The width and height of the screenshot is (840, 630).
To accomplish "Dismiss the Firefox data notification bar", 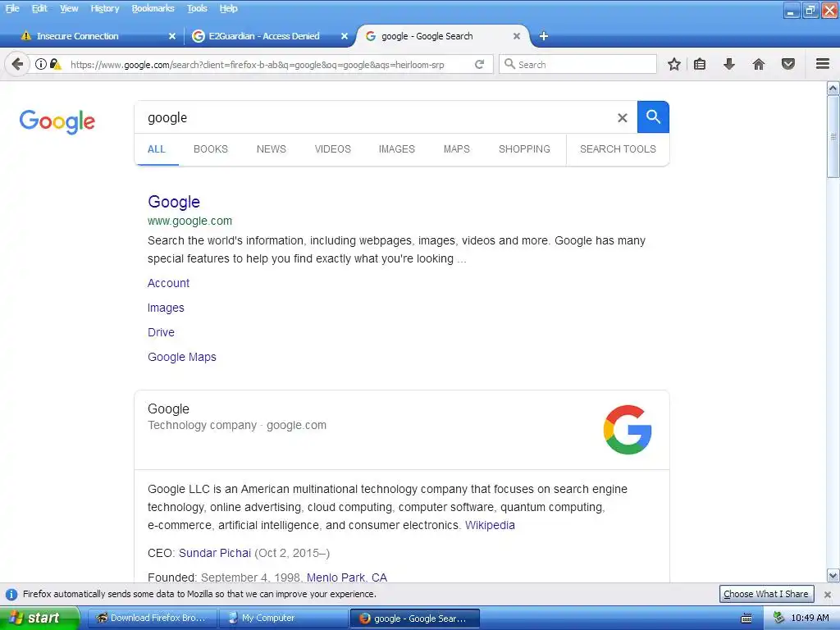I will [828, 595].
